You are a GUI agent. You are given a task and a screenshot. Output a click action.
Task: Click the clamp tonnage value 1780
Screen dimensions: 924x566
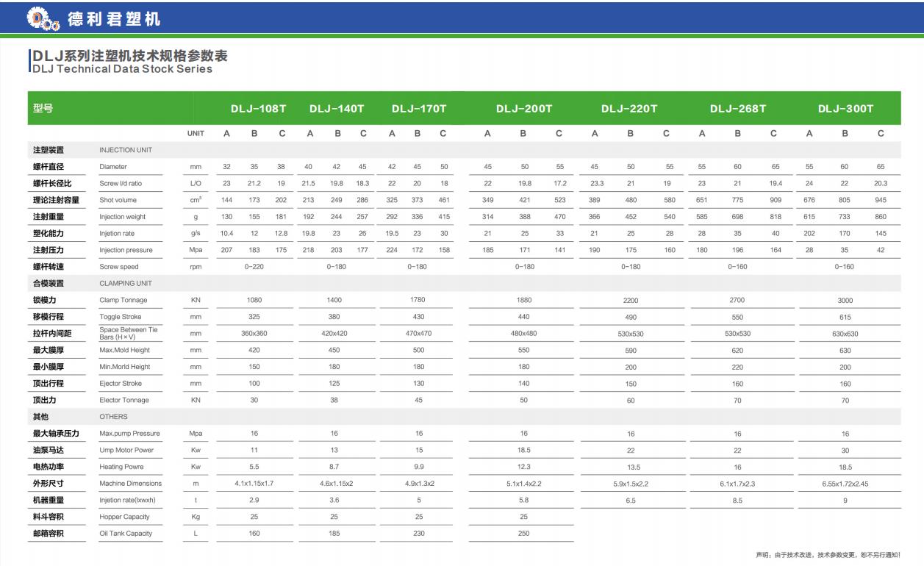[418, 300]
